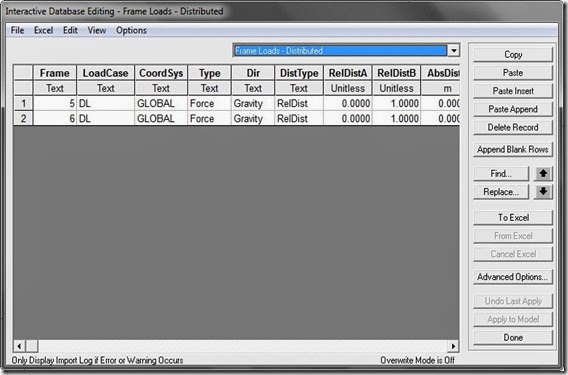Click the From Excel button
Image resolution: width=568 pixels, height=375 pixels.
(x=513, y=236)
